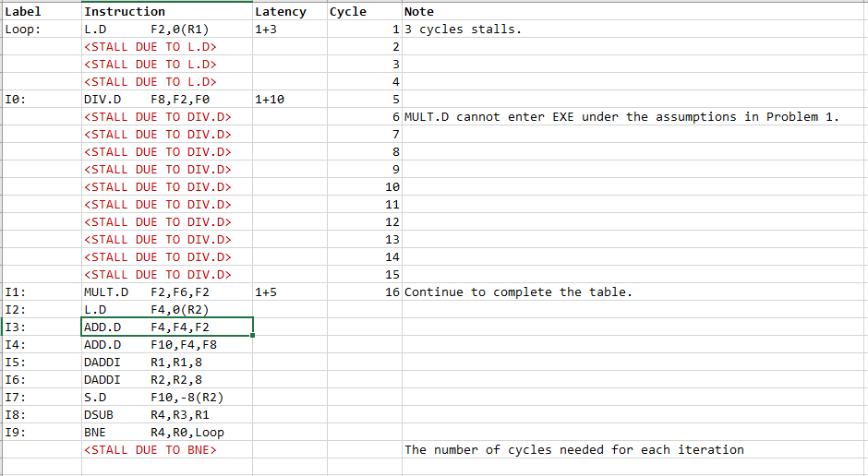Select cycle cell with value 5
This screenshot has width=868, height=476.
click(x=365, y=100)
